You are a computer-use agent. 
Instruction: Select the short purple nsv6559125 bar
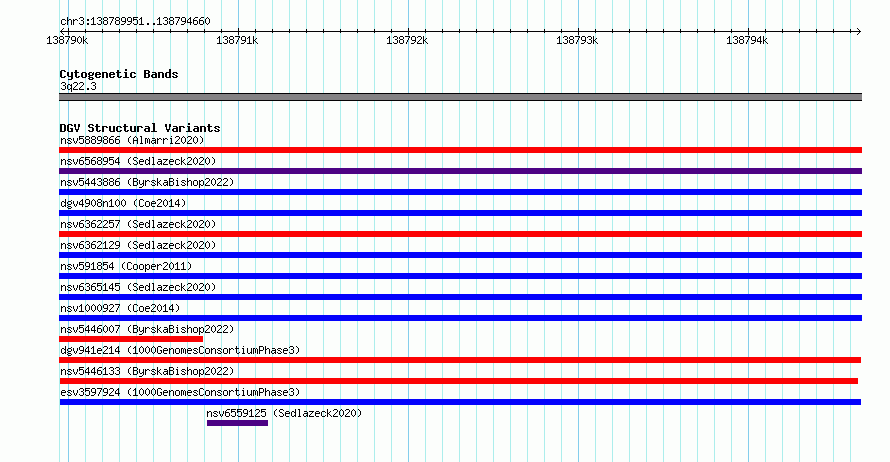(x=237, y=423)
